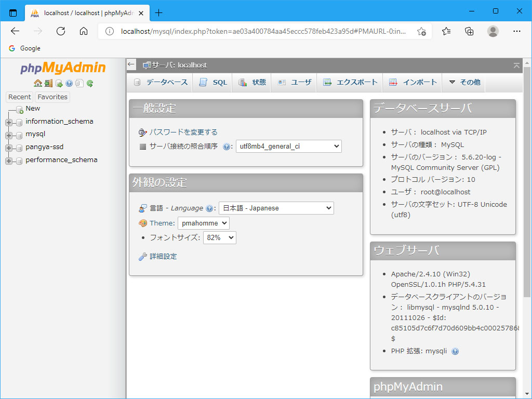Image resolution: width=532 pixels, height=399 pixels.
Task: Expand pangya-ssd database tree node
Action: [x=9, y=148]
